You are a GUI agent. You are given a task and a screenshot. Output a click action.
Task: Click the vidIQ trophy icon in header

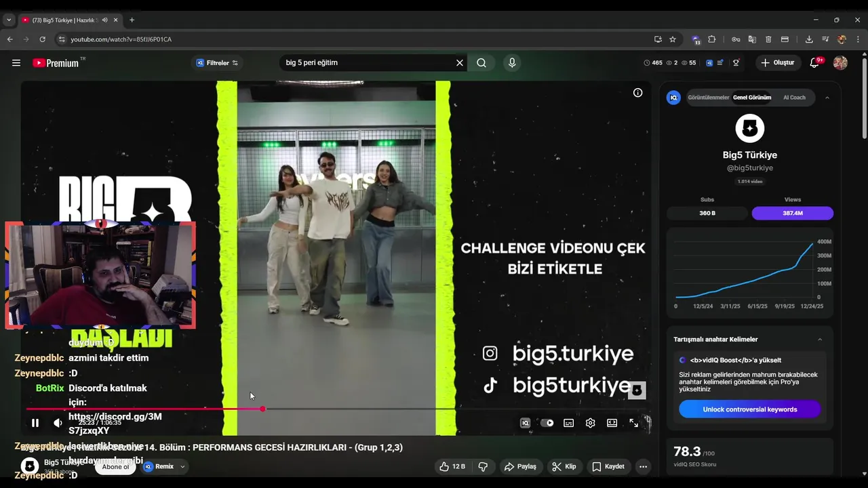(x=736, y=63)
